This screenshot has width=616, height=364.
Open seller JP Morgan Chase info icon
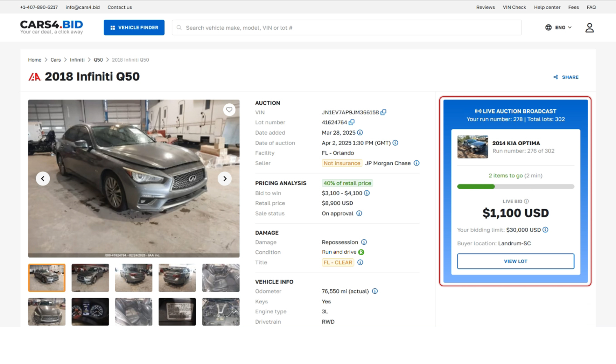pyautogui.click(x=416, y=163)
